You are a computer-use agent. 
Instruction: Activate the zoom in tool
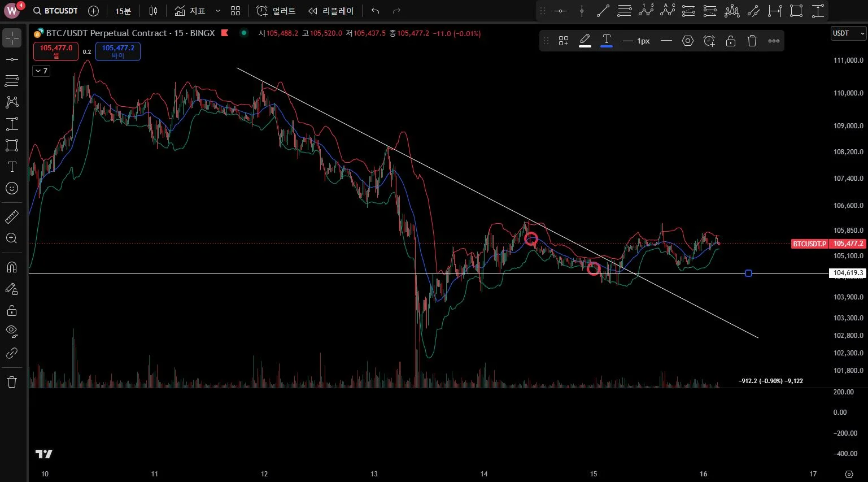(12, 238)
